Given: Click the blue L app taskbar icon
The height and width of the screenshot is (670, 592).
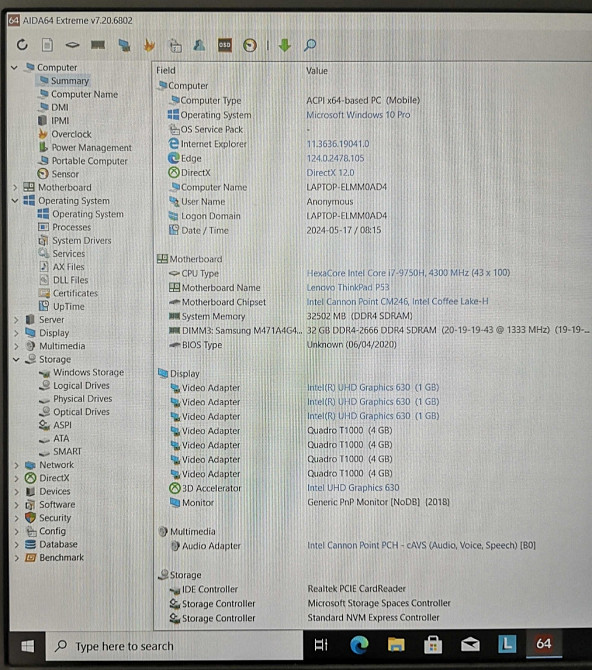Looking at the screenshot, I should 507,644.
